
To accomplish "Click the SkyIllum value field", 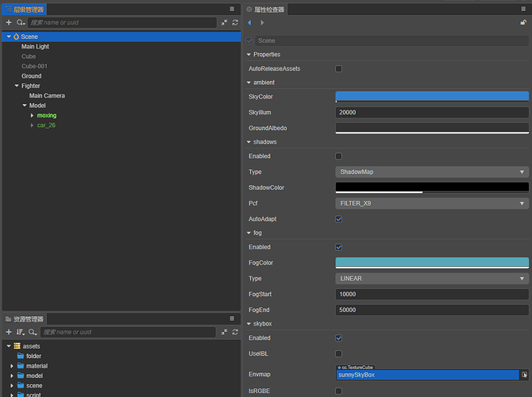I will [432, 112].
